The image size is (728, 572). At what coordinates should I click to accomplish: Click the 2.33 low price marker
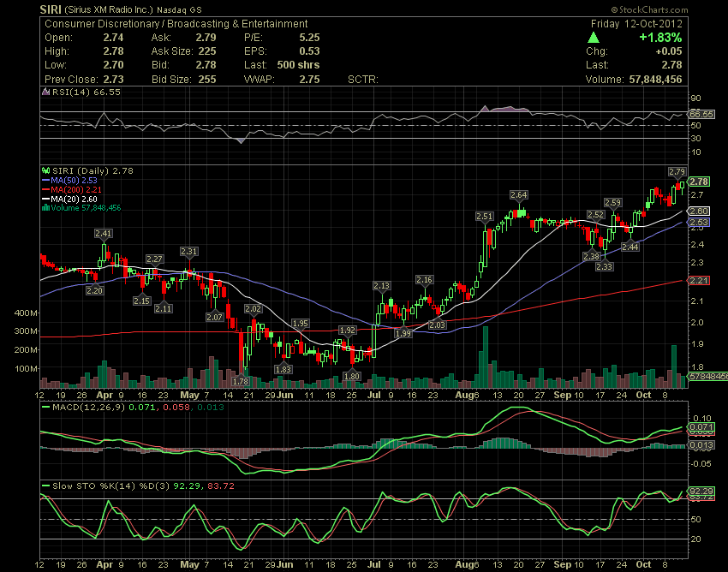click(x=604, y=266)
